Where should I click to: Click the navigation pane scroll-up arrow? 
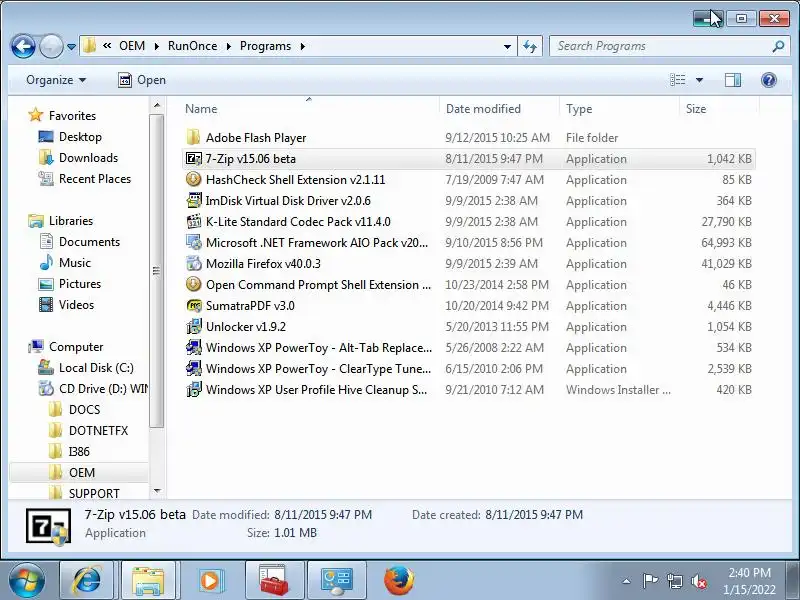[x=157, y=105]
